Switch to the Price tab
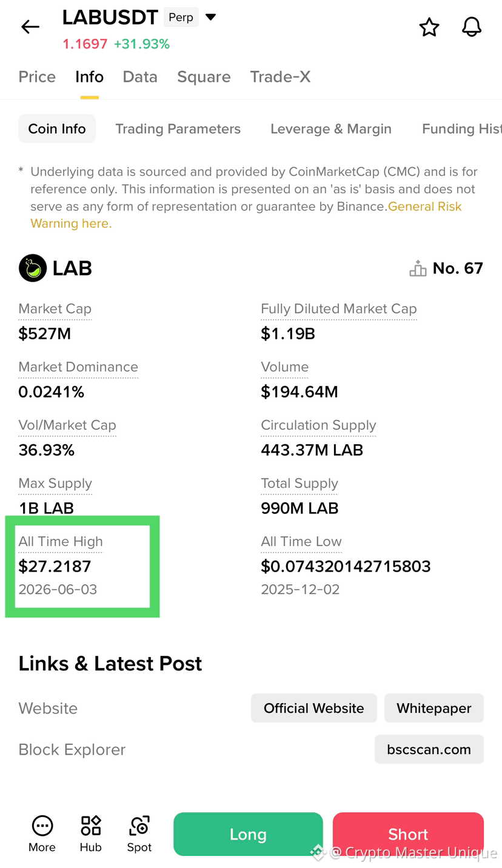502x868 pixels. coord(37,77)
